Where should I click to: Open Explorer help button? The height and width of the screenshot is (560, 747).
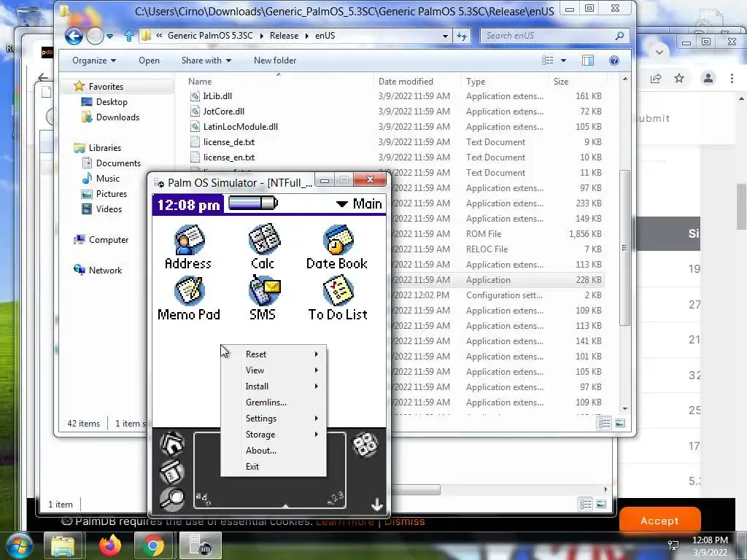614,61
